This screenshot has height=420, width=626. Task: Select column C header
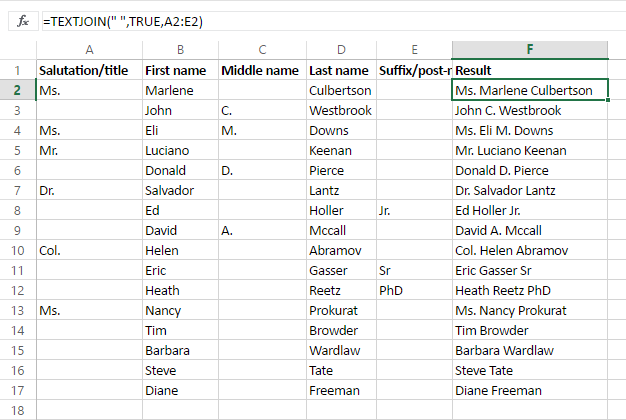pos(261,50)
